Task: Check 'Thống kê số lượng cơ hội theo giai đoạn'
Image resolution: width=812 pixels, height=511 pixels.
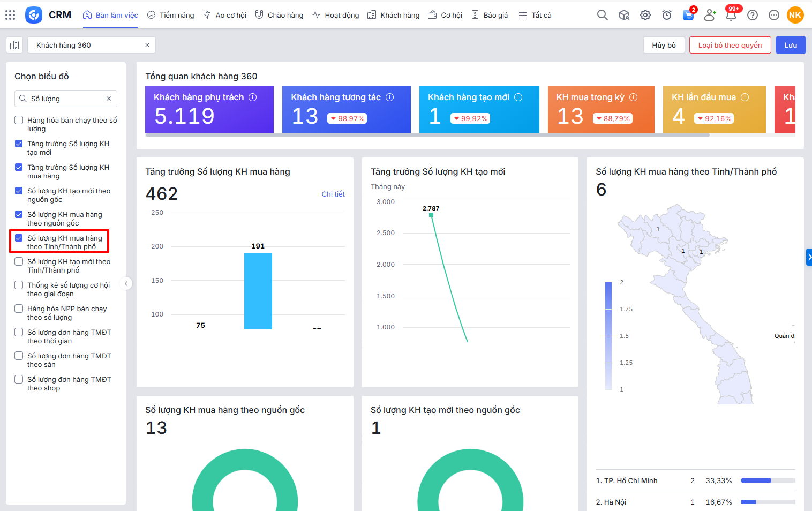Action: click(19, 285)
